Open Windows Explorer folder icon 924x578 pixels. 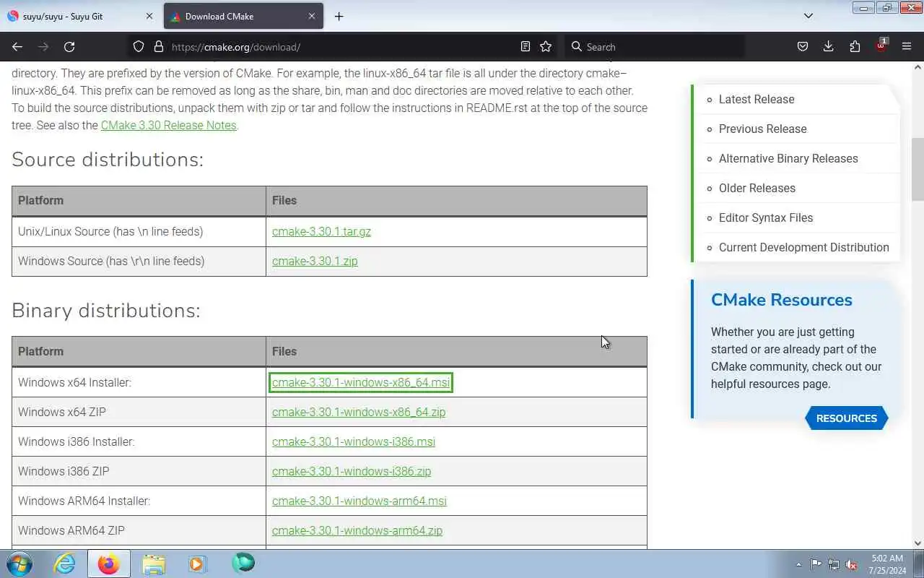click(154, 564)
